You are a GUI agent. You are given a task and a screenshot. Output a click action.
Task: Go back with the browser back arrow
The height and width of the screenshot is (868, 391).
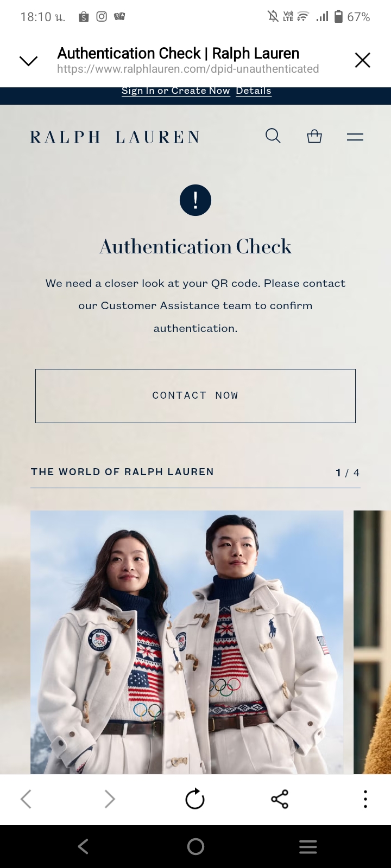(x=26, y=799)
